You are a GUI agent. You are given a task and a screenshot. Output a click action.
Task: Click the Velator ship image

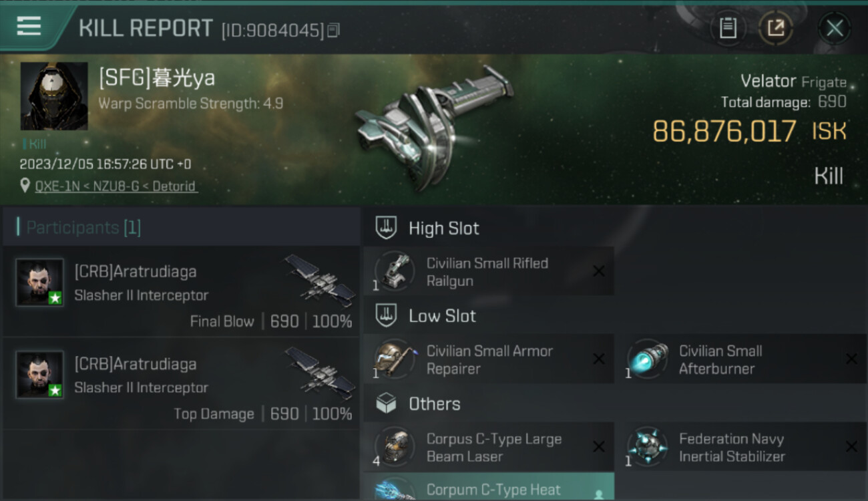pos(433,127)
